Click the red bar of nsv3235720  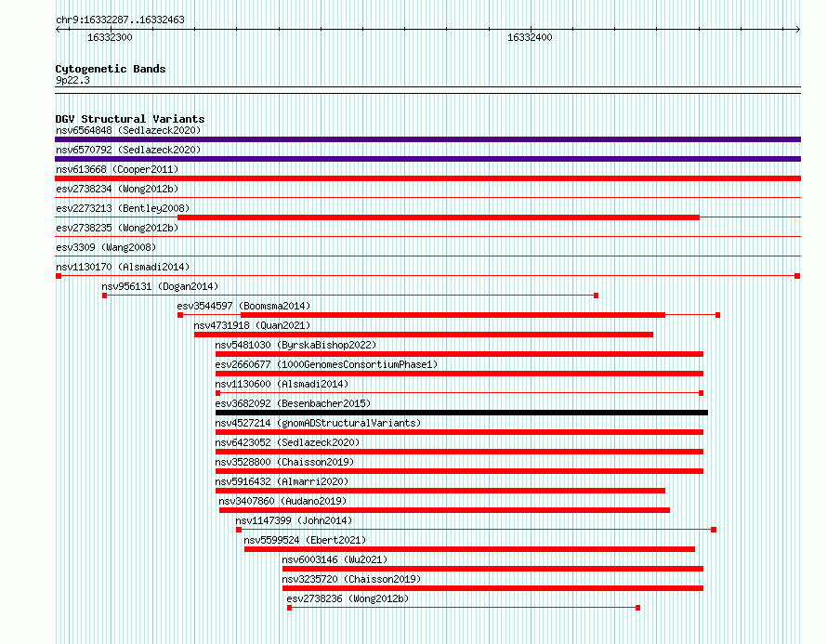(492, 588)
